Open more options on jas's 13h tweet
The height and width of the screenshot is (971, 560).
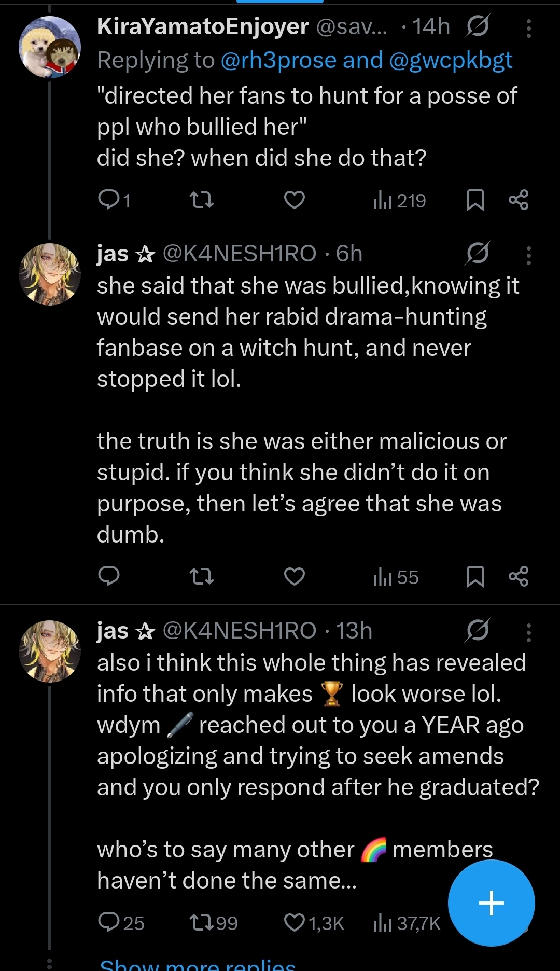[528, 632]
